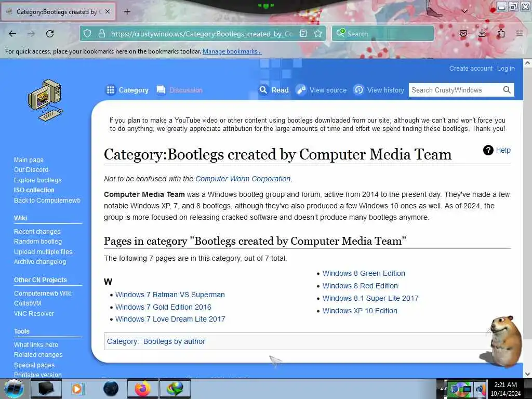
Task: Open Windows 8 Green Edition page
Action: tap(364, 273)
